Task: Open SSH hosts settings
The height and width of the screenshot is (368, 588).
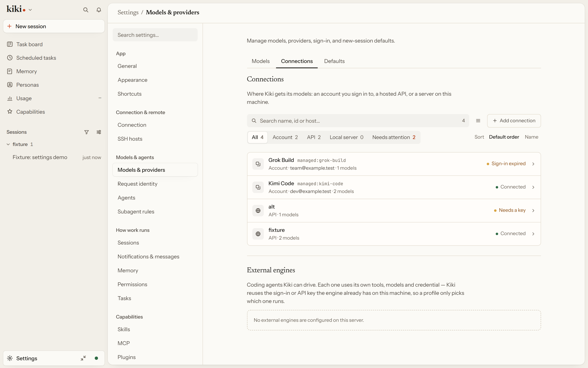Action: [x=155, y=139]
